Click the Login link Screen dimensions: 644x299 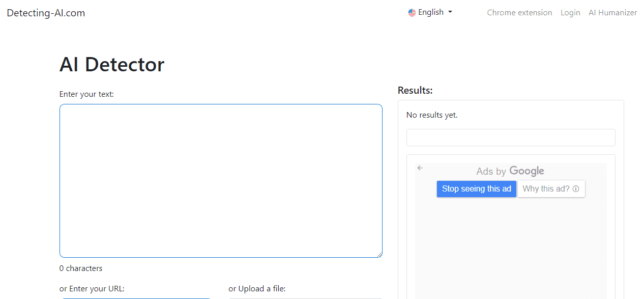tap(570, 12)
